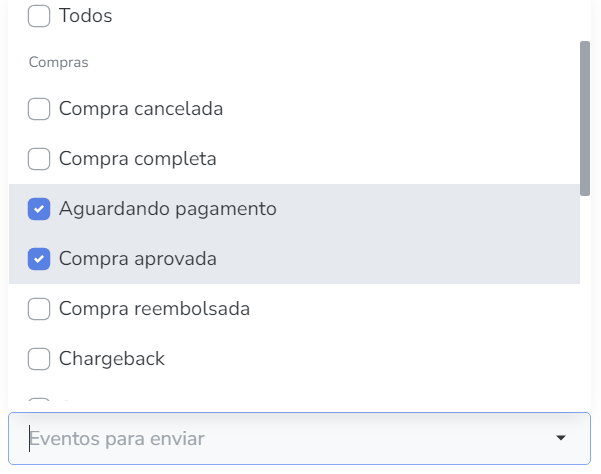Click the partially hidden checkbox below Chargeback

point(39,404)
